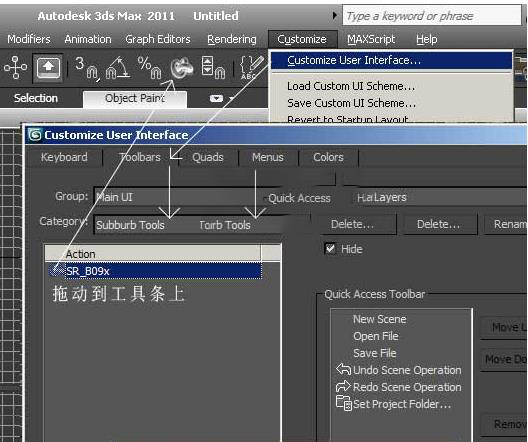This screenshot has height=442, width=528.
Task: Open the Layers dropdown
Action: point(438,197)
